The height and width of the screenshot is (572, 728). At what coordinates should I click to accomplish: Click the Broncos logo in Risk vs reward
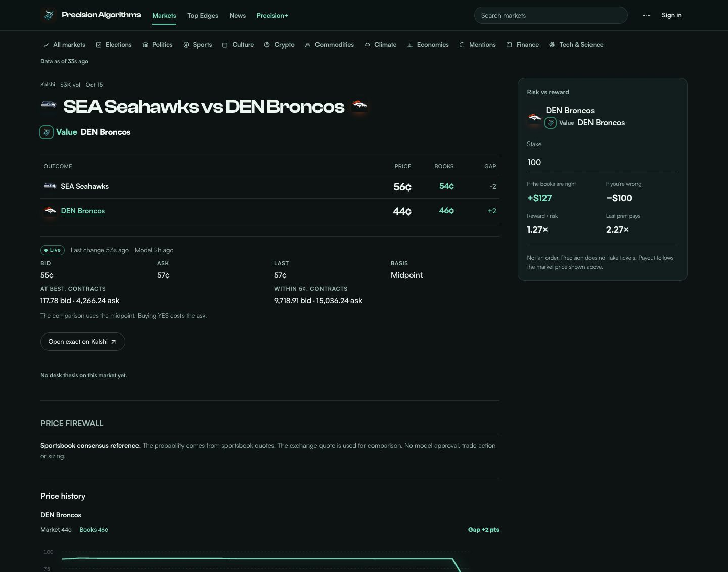click(x=534, y=118)
